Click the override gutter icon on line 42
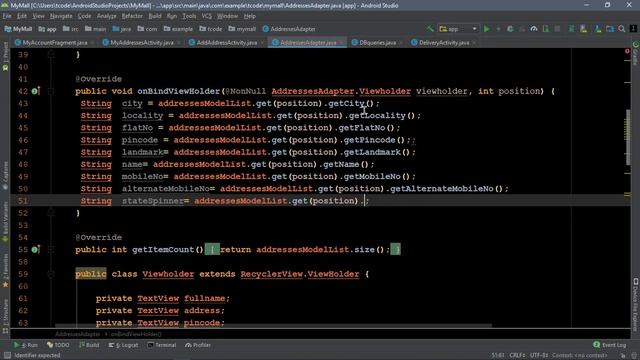The image size is (640, 360). coord(36,91)
